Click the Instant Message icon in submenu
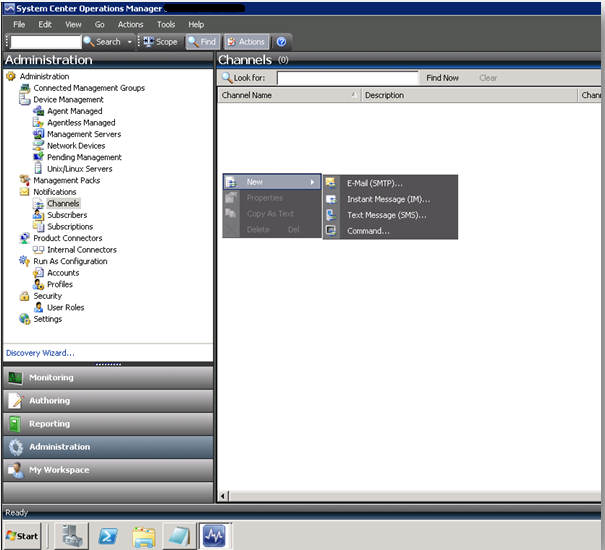This screenshot has width=605, height=550. pyautogui.click(x=331, y=199)
